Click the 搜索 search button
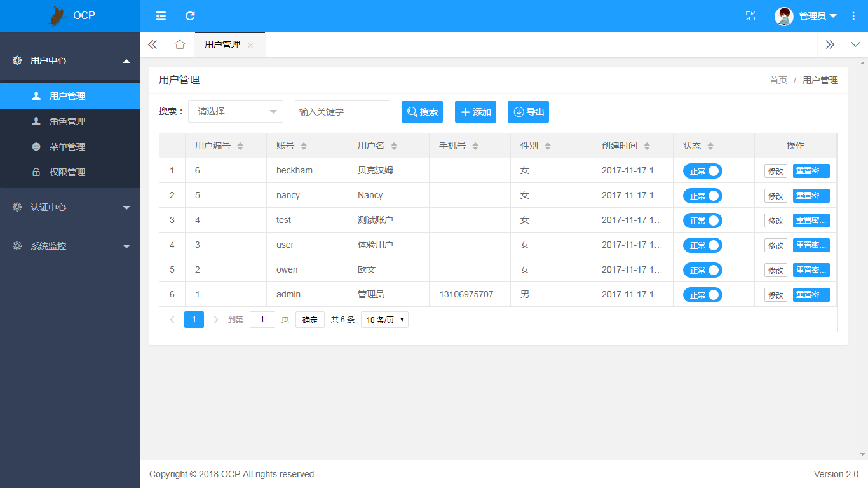Image resolution: width=868 pixels, height=488 pixels. click(x=422, y=112)
